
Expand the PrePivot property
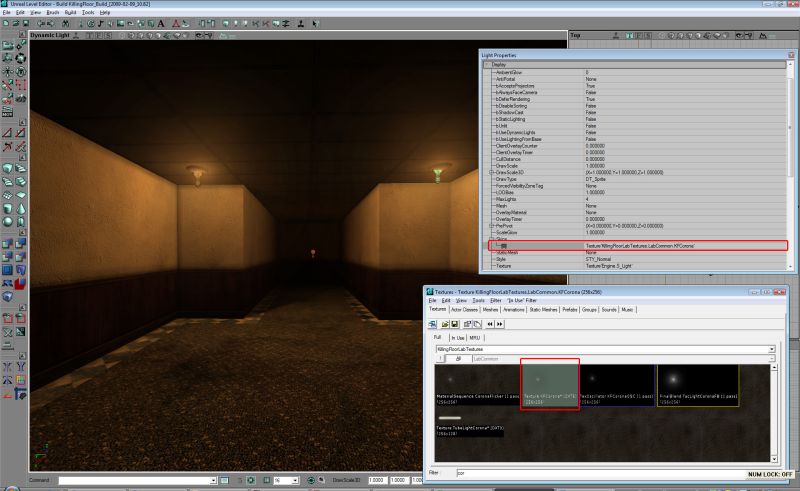tap(492, 226)
